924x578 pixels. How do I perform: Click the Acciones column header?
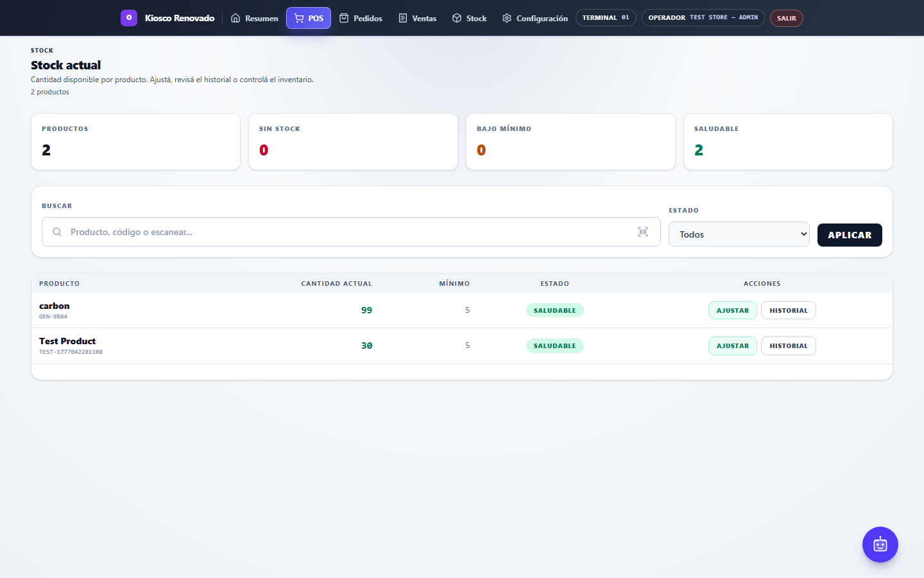[x=762, y=283]
